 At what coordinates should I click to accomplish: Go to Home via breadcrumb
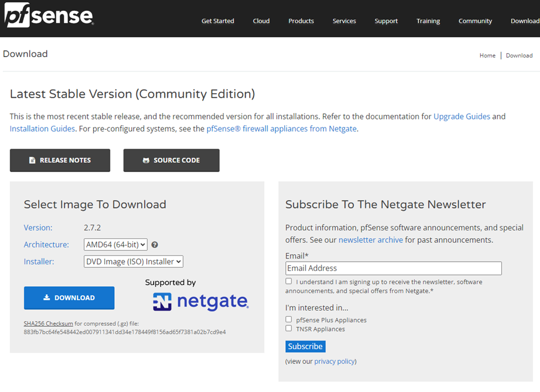[487, 55]
